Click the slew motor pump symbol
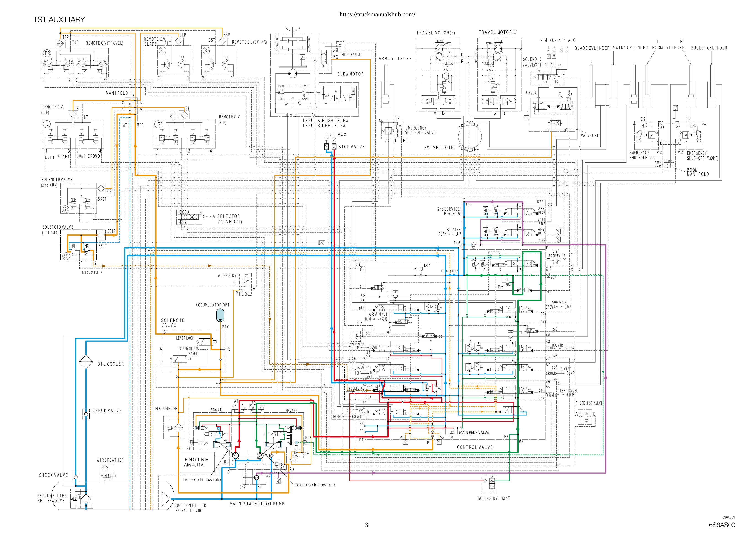756x535 pixels. tap(293, 74)
